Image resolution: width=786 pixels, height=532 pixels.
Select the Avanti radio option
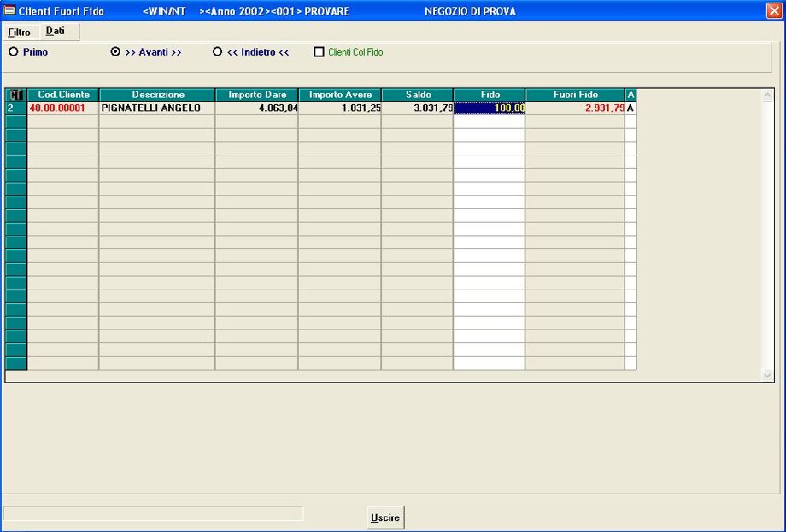pyautogui.click(x=115, y=52)
